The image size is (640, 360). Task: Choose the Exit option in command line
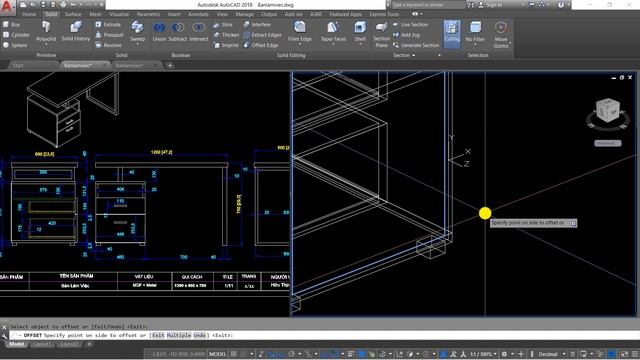click(x=158, y=335)
